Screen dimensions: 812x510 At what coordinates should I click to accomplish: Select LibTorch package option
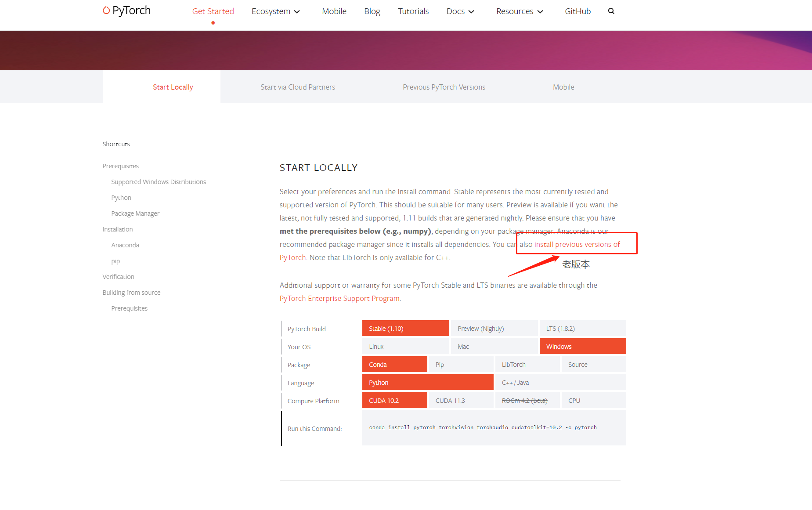527,365
